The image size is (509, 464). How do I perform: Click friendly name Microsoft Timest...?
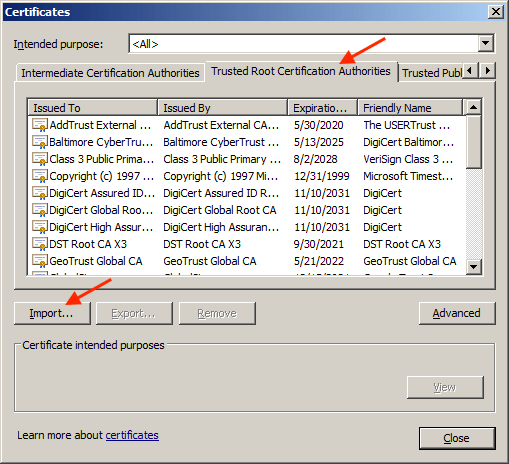[x=408, y=176]
